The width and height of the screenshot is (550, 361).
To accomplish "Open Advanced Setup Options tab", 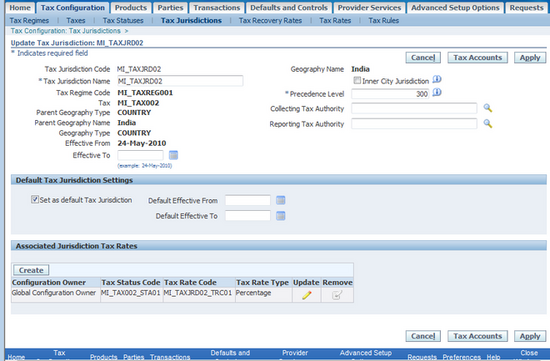I will 455,8.
